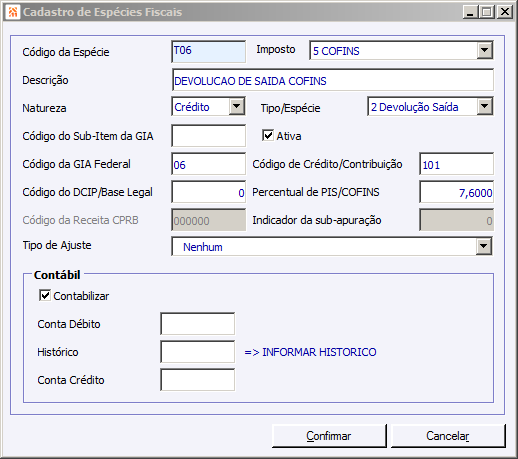Click the Conta Crédito input field
518x459 pixels.
pos(198,380)
